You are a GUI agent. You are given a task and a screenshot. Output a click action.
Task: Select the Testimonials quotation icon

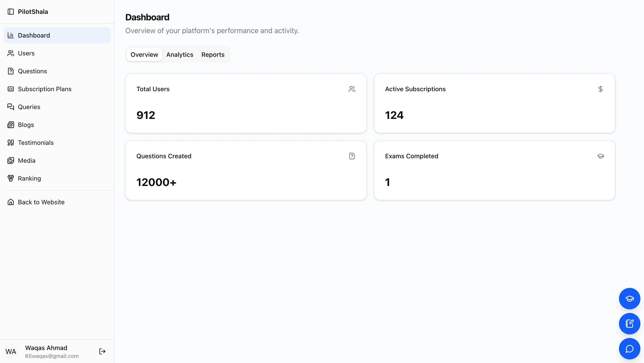tap(11, 142)
